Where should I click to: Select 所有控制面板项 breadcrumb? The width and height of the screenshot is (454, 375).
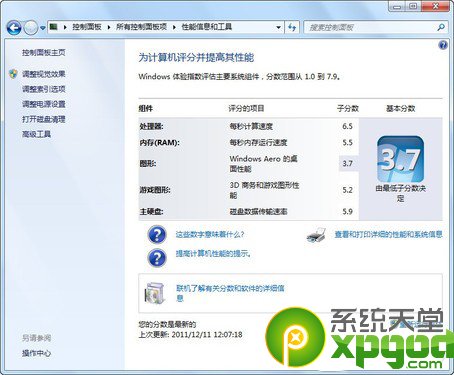pyautogui.click(x=141, y=27)
